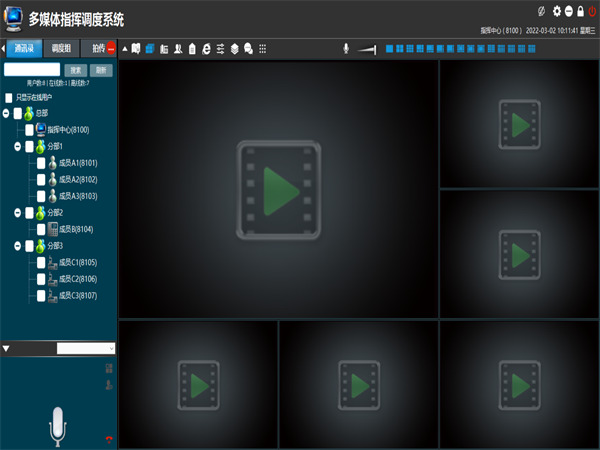Click the browser 'e' icon in toolbar
Viewport: 600px width, 450px height.
click(206, 48)
